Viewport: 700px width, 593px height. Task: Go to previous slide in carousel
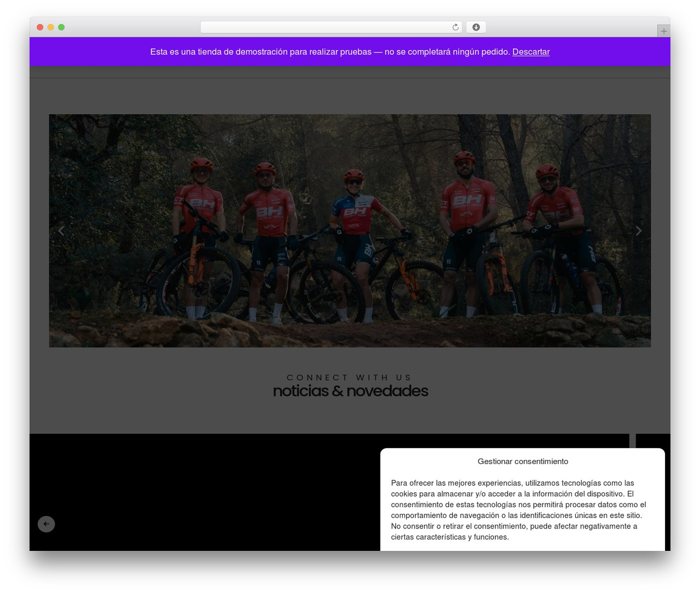pos(61,231)
